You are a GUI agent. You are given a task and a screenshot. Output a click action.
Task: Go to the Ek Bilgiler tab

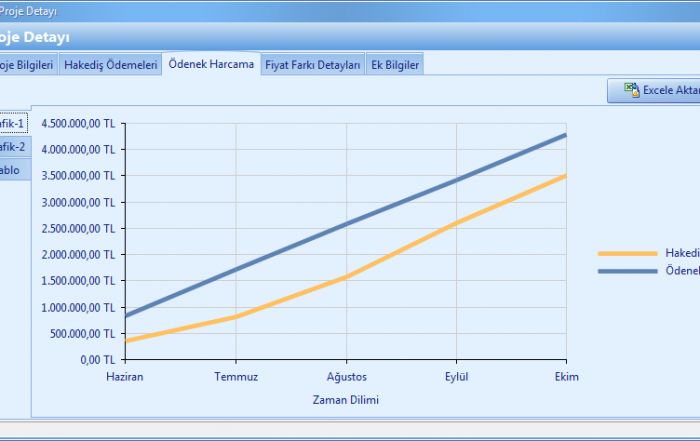coord(395,64)
